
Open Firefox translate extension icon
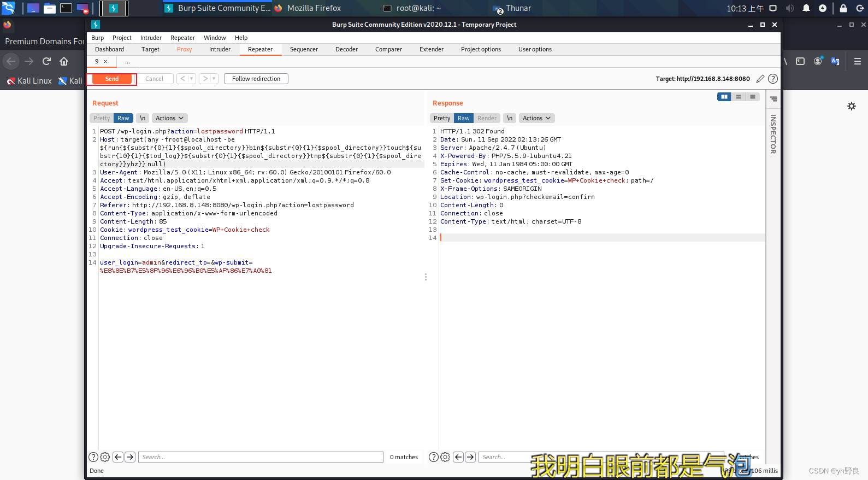pyautogui.click(x=835, y=61)
